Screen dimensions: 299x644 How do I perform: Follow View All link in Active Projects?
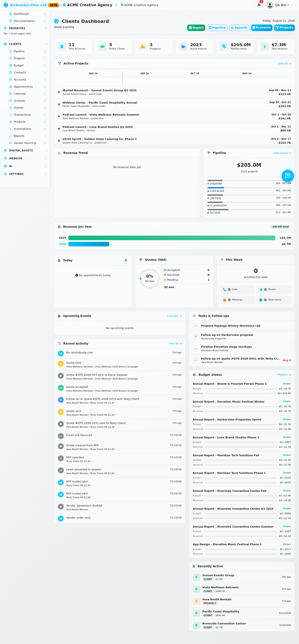coord(284,63)
